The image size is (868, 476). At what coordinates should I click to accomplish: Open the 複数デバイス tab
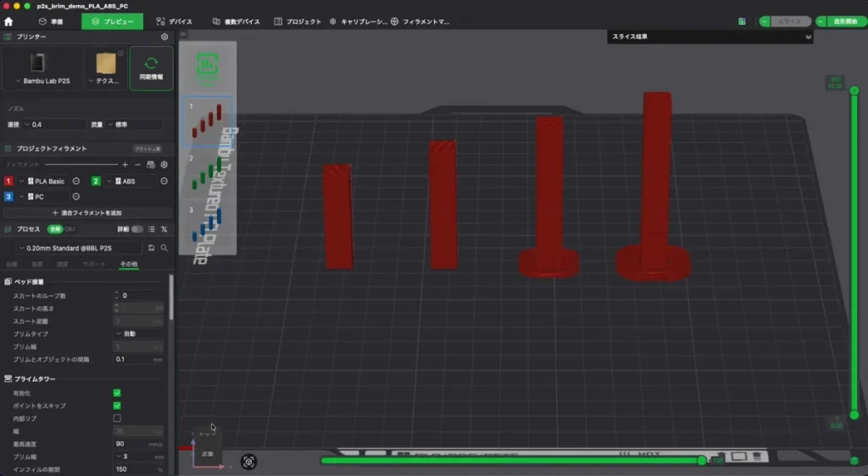(x=236, y=21)
